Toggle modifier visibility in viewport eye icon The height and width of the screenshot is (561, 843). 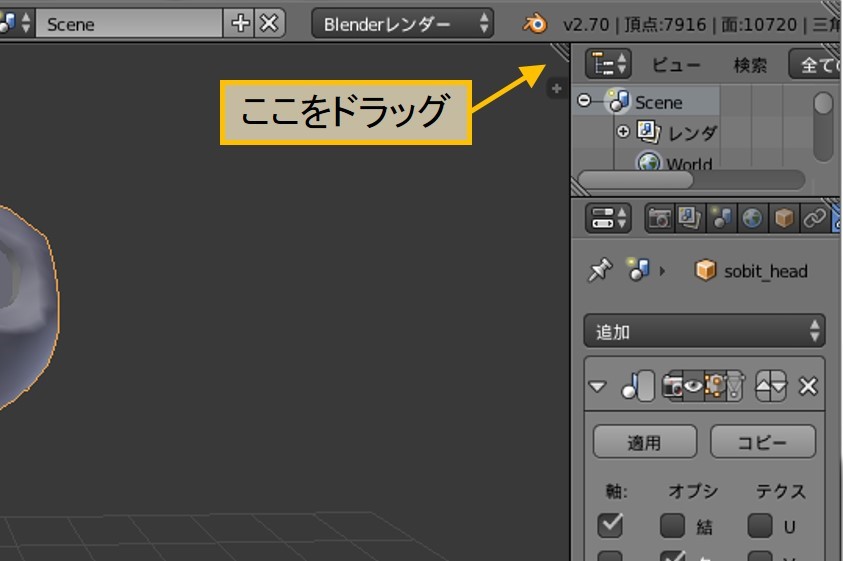693,386
